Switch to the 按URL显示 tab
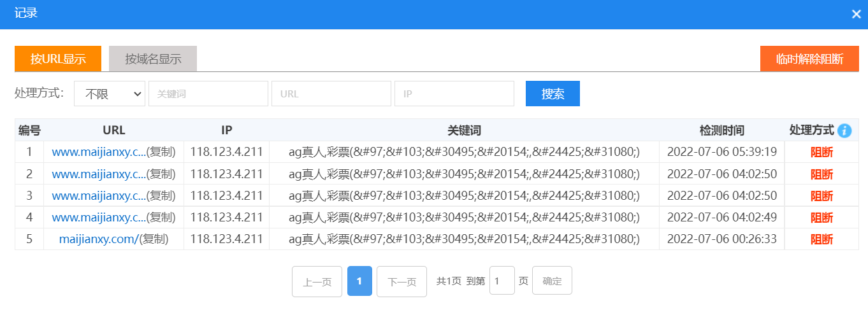 [x=58, y=59]
